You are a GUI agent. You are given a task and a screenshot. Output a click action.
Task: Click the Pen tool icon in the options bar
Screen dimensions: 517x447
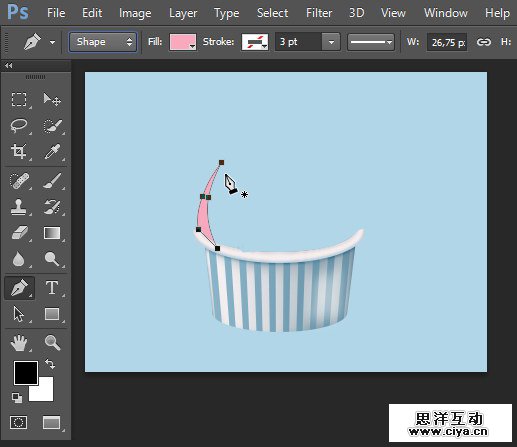[x=32, y=42]
